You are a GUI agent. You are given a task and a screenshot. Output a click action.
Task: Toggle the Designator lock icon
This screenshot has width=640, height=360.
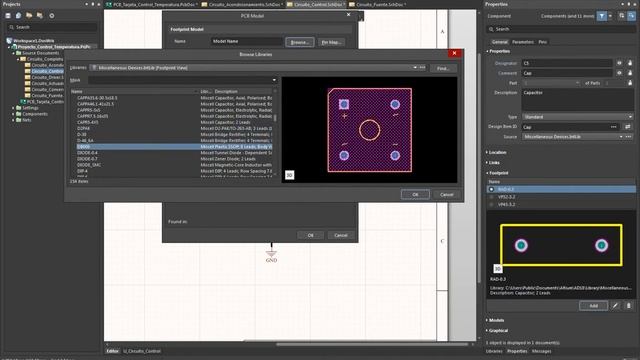[x=630, y=63]
